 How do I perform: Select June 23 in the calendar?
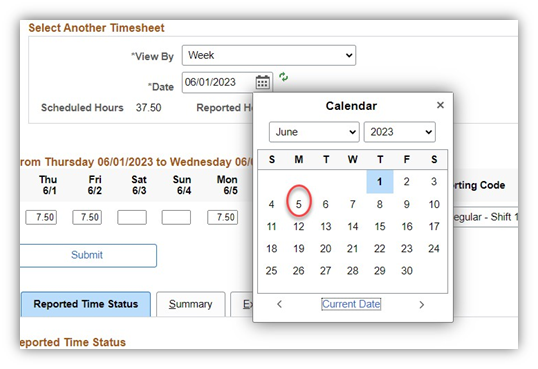pos(407,249)
